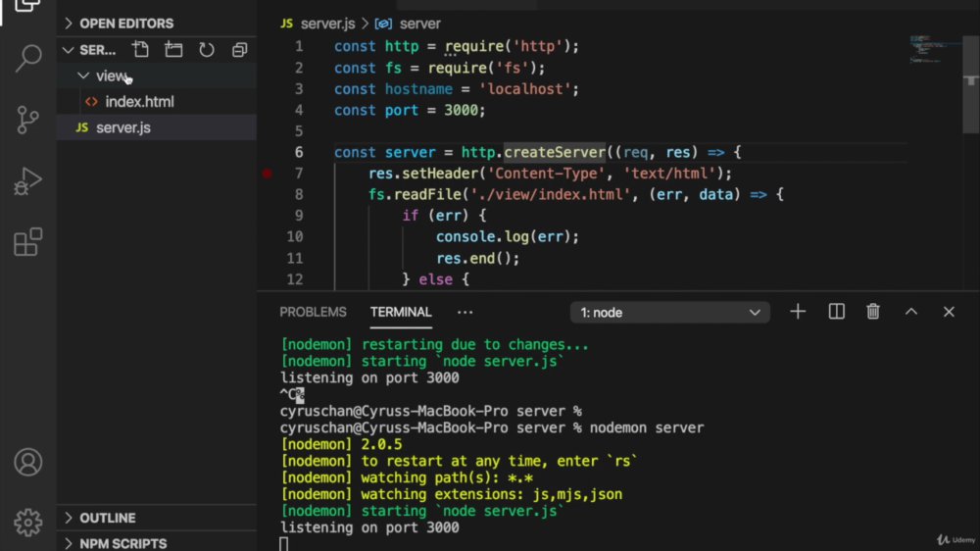The height and width of the screenshot is (551, 980).
Task: Open the Manage gear menu
Action: (x=28, y=523)
